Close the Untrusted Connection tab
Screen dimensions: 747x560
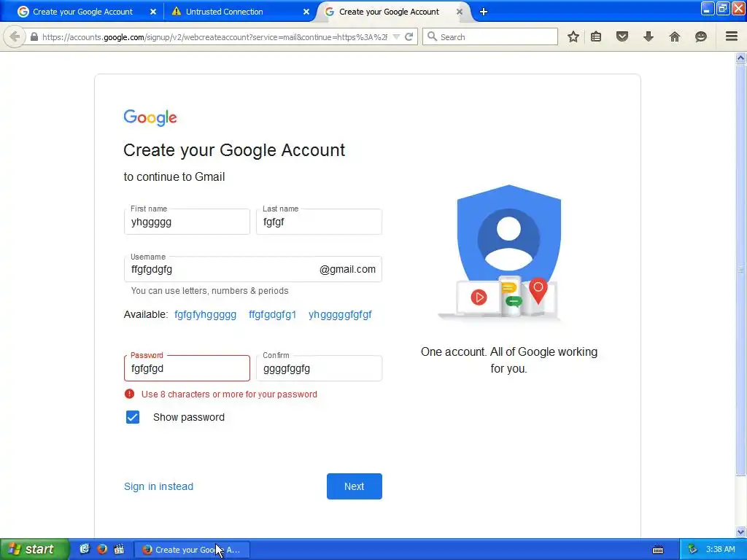(x=306, y=12)
